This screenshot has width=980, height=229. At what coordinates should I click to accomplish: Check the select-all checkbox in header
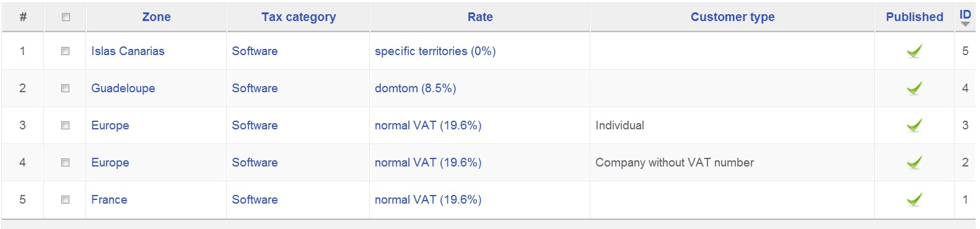coord(66,17)
